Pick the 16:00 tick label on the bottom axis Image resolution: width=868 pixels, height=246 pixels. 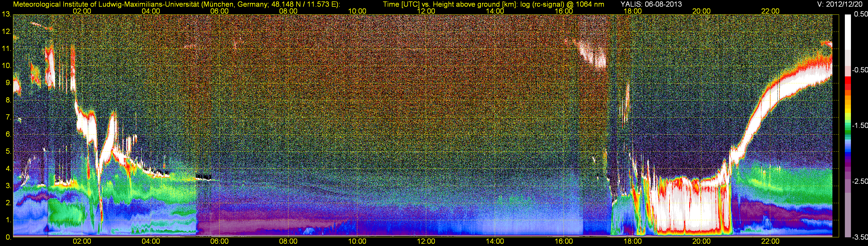point(564,241)
